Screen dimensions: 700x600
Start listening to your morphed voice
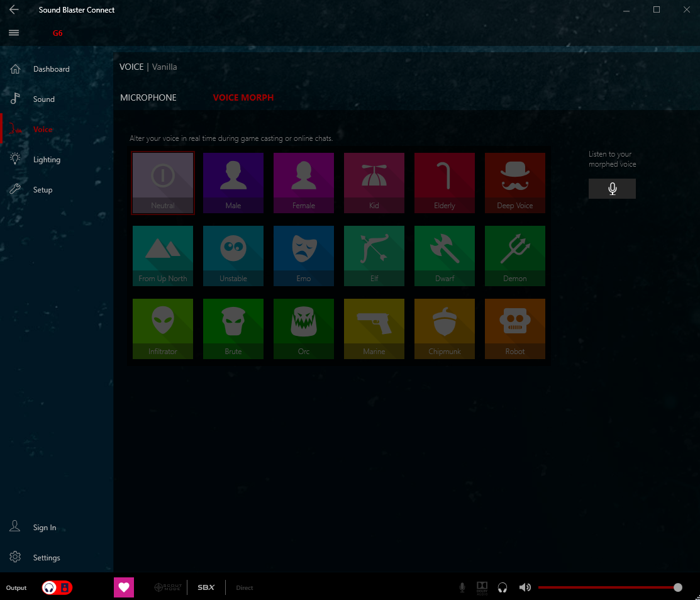pos(612,189)
